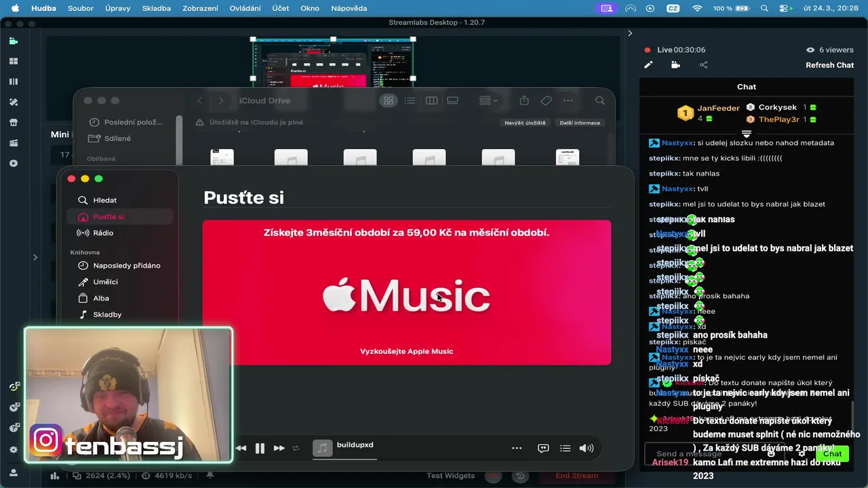Click the Navýšit úložiště button in Finder
The height and width of the screenshot is (488, 868).
pos(525,123)
